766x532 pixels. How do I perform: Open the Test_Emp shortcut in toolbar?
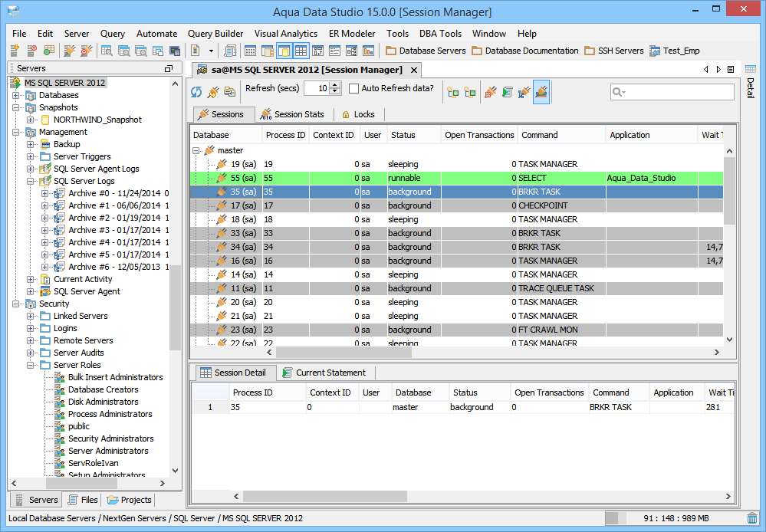[674, 51]
